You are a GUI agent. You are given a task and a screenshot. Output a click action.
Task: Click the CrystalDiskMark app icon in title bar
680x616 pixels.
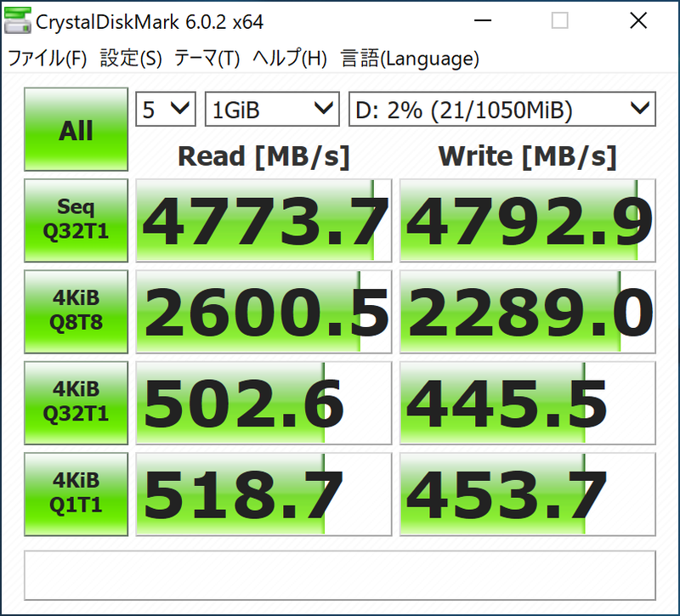click(17, 20)
